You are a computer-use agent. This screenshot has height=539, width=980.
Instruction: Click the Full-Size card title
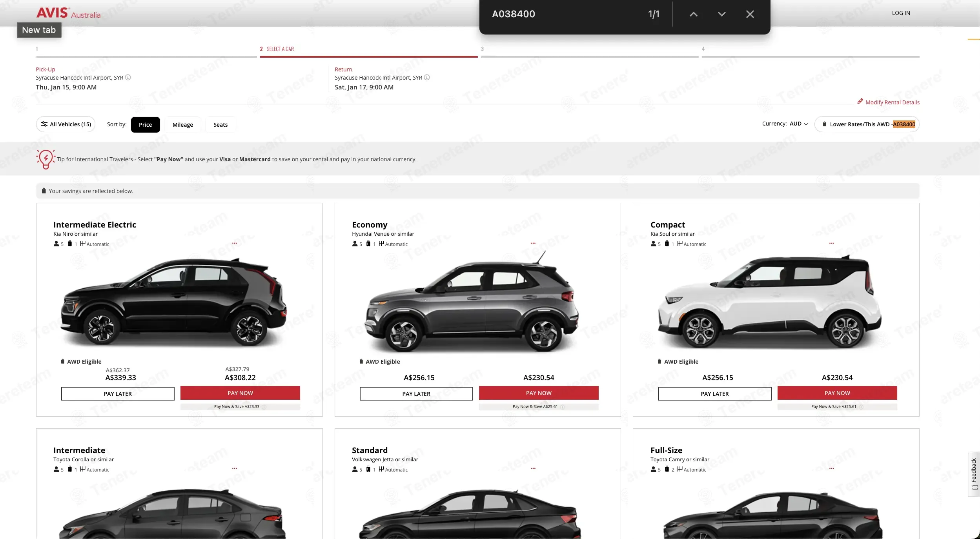666,450
